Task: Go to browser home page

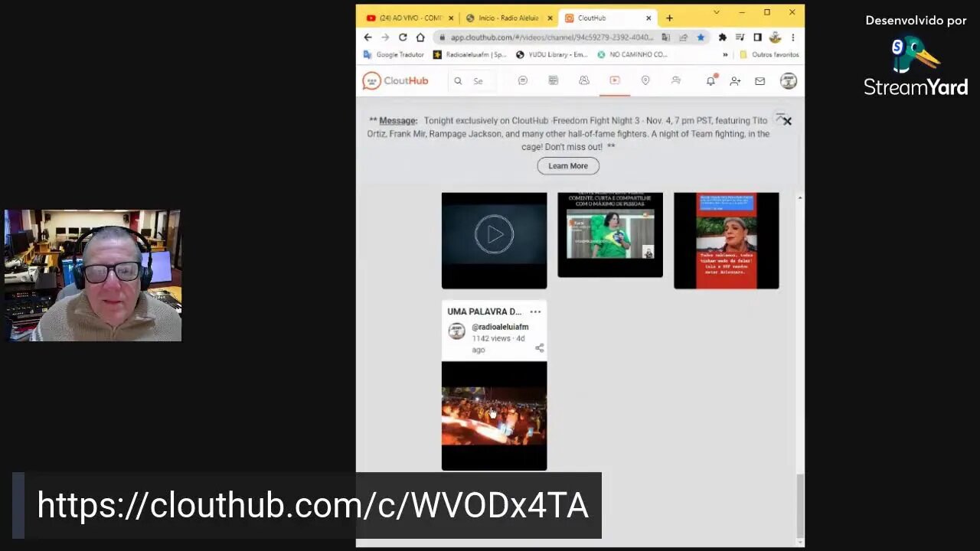Action: pyautogui.click(x=420, y=37)
